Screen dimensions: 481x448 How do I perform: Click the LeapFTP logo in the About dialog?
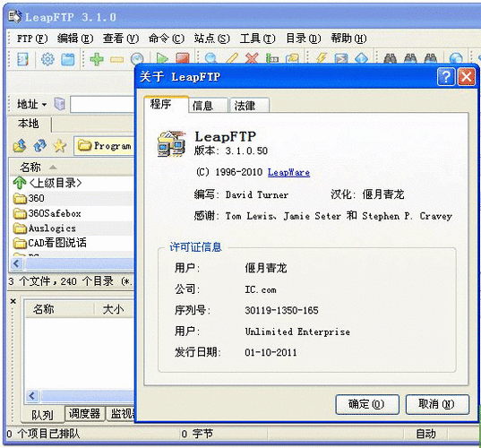pos(172,143)
